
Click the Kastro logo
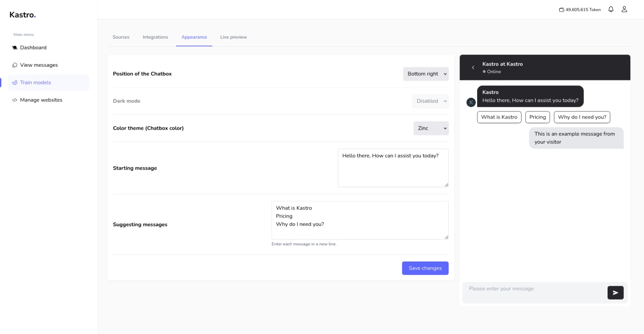23,15
